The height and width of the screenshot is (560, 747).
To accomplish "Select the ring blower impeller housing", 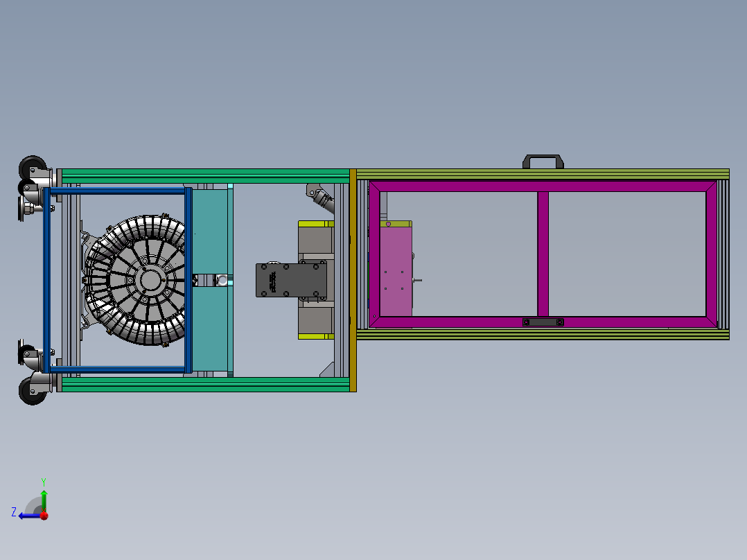I will click(136, 280).
